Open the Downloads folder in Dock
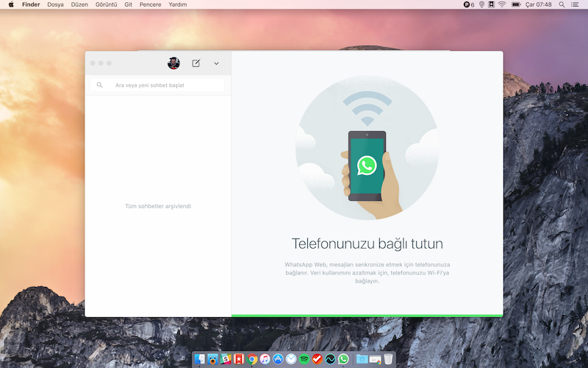 tap(362, 359)
